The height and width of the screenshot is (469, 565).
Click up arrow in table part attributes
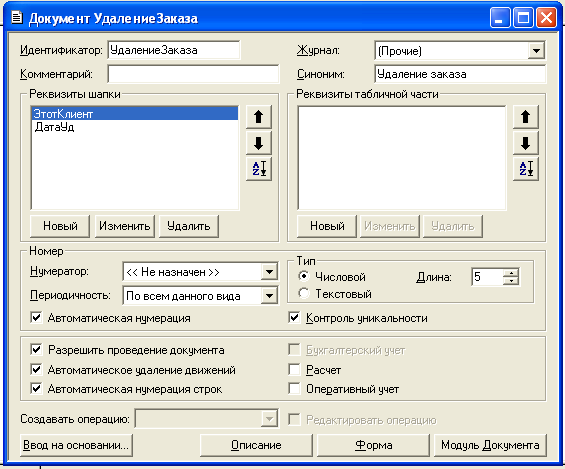point(525,117)
